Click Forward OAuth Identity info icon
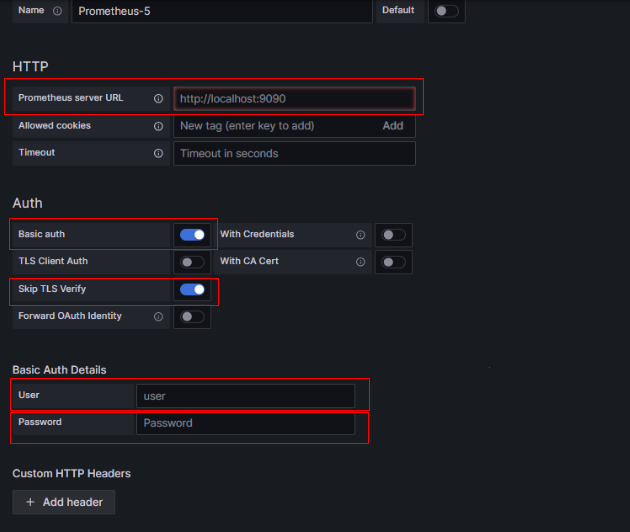 (158, 317)
